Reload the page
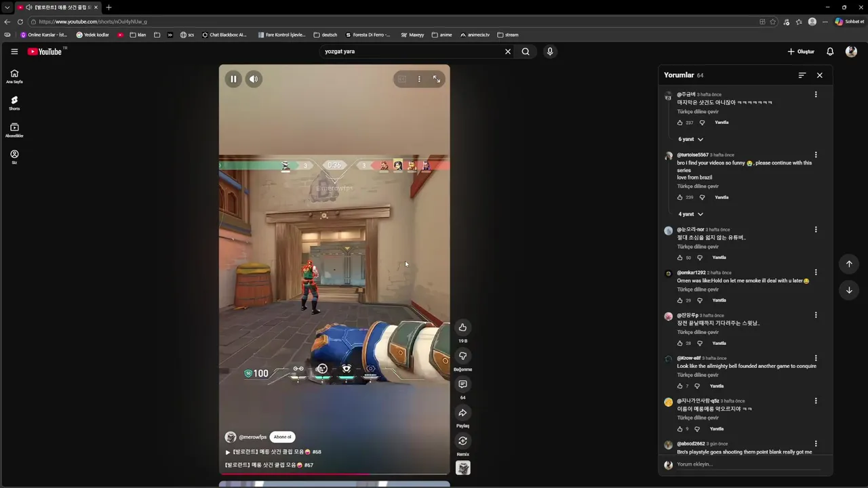The image size is (868, 488). pos(20,22)
